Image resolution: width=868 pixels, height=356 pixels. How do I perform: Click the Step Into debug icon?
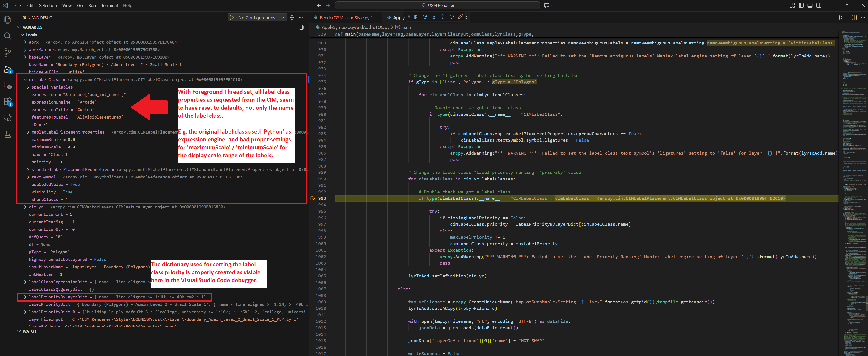coord(434,17)
